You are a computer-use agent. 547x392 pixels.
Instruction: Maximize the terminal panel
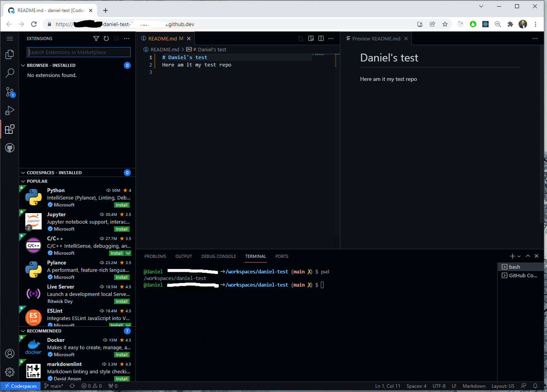[528, 256]
